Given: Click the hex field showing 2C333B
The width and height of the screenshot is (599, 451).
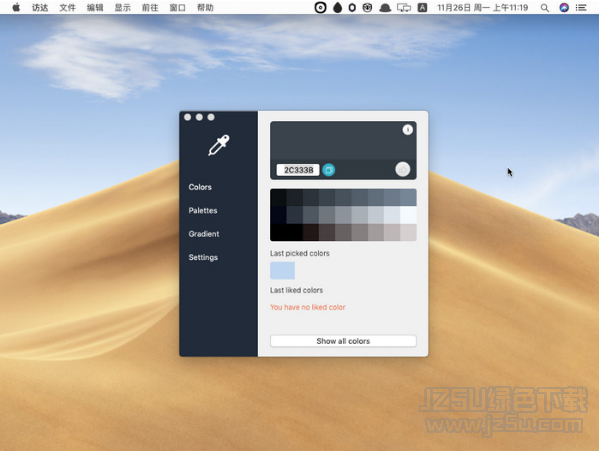Looking at the screenshot, I should point(298,170).
